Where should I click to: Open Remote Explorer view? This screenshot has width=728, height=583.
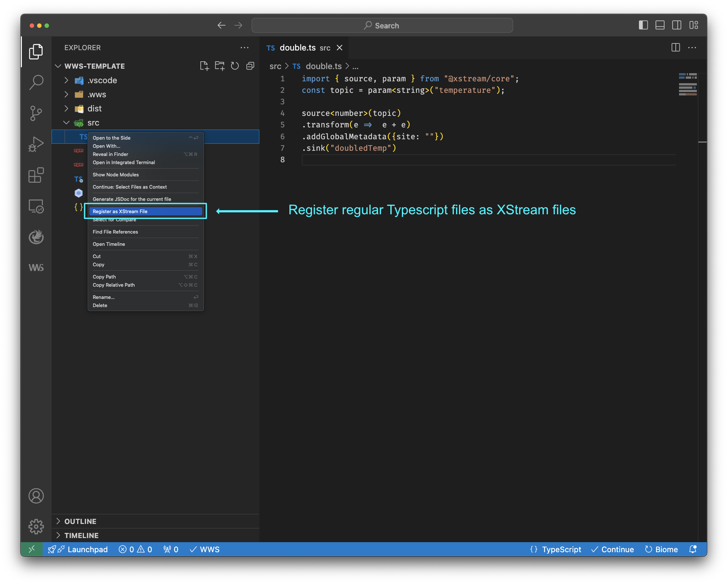(x=36, y=206)
